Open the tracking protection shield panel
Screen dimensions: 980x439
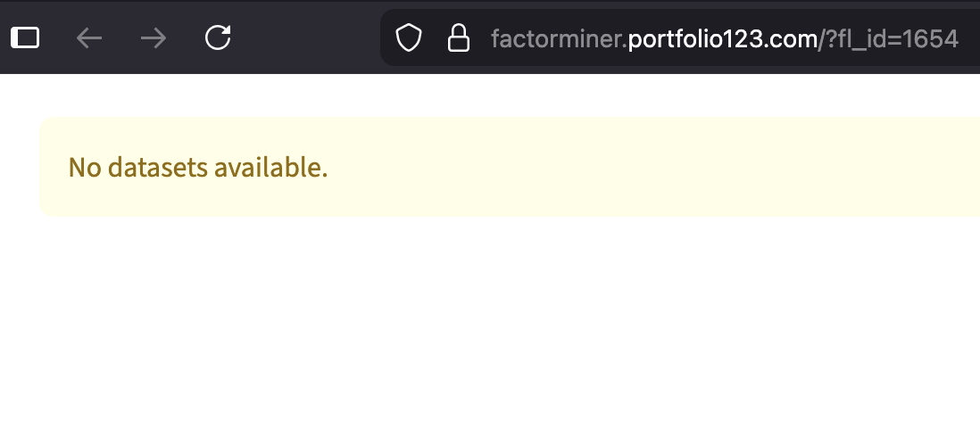tap(409, 38)
